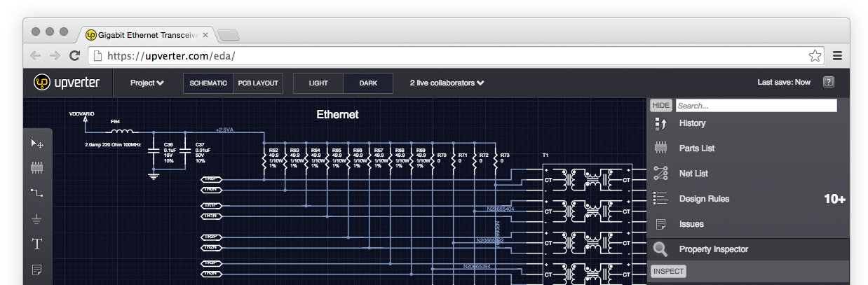Open History in the side panel
This screenshot has height=285, width=868.
692,123
